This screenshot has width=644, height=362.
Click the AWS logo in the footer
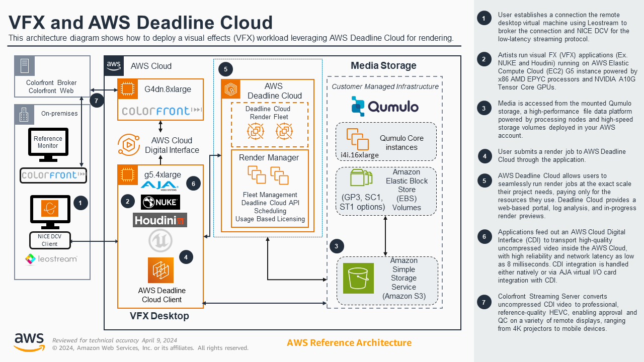[x=29, y=342]
